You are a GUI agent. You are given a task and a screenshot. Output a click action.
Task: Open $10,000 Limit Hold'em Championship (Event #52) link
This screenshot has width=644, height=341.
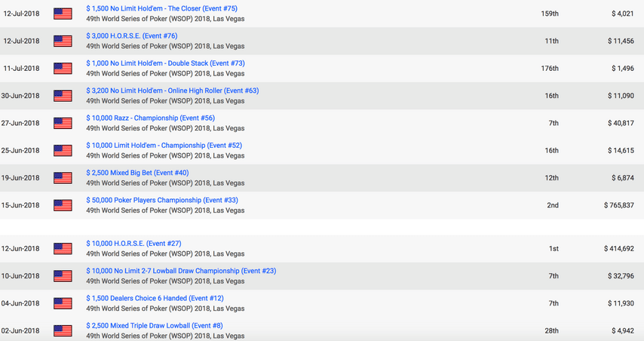pos(164,146)
